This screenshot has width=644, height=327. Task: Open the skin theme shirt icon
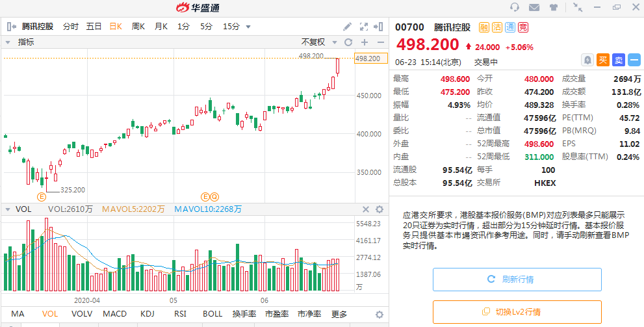tap(553, 7)
